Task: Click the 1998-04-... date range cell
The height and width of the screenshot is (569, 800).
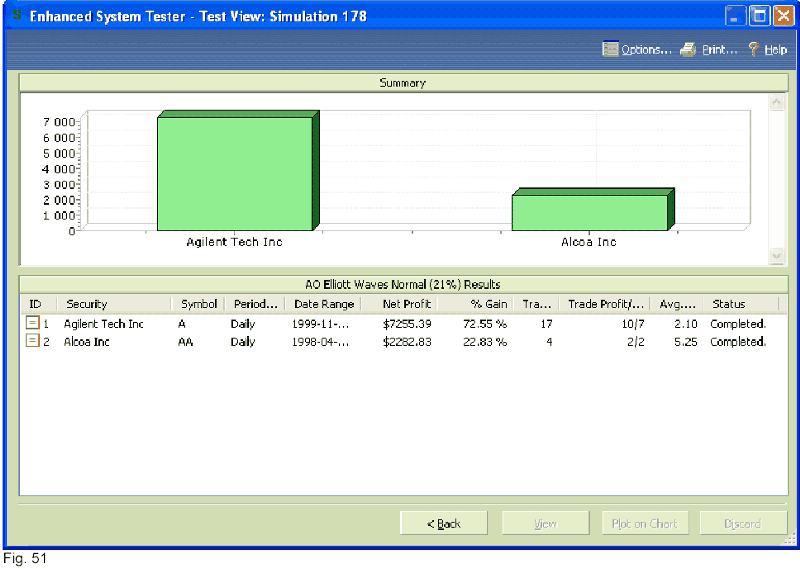Action: pos(320,341)
